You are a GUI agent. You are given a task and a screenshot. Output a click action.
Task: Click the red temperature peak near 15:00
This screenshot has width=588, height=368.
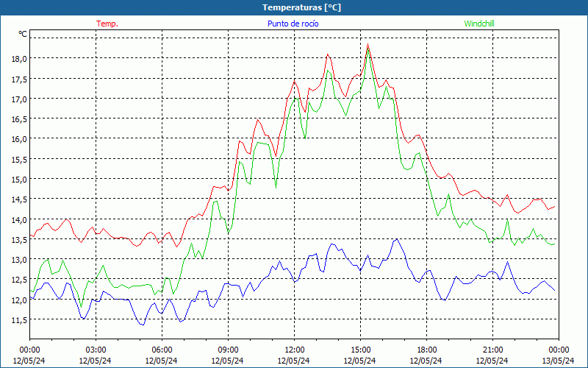tap(368, 44)
